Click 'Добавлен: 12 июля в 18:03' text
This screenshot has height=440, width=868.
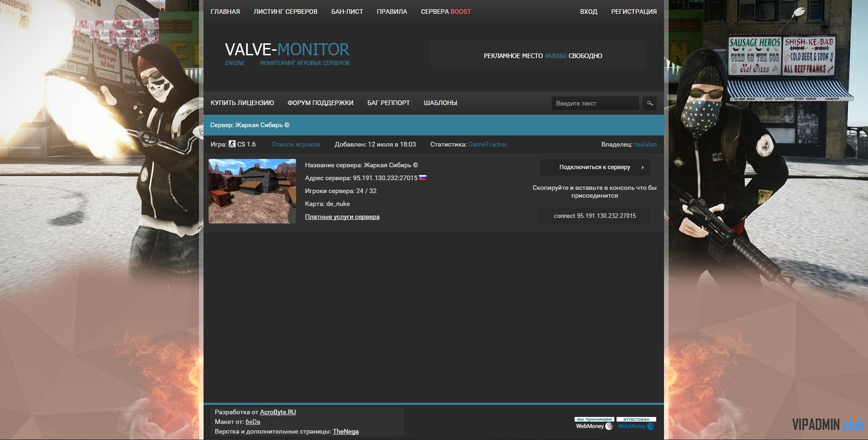coord(375,144)
